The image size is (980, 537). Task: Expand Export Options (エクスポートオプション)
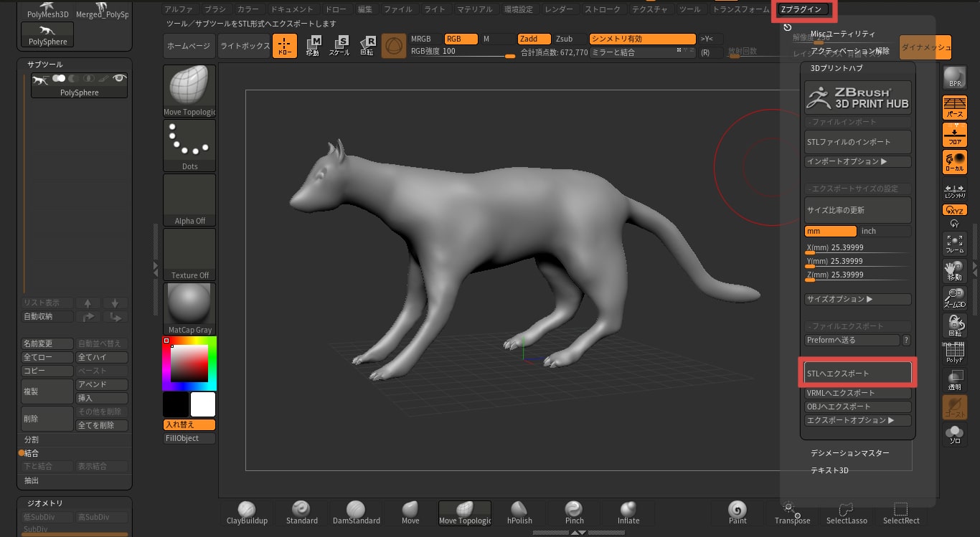click(858, 421)
